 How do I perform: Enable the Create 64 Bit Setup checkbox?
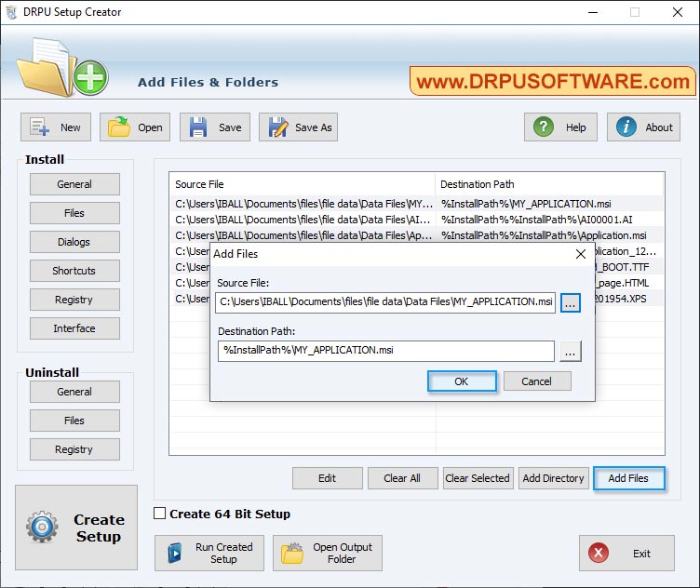click(159, 514)
